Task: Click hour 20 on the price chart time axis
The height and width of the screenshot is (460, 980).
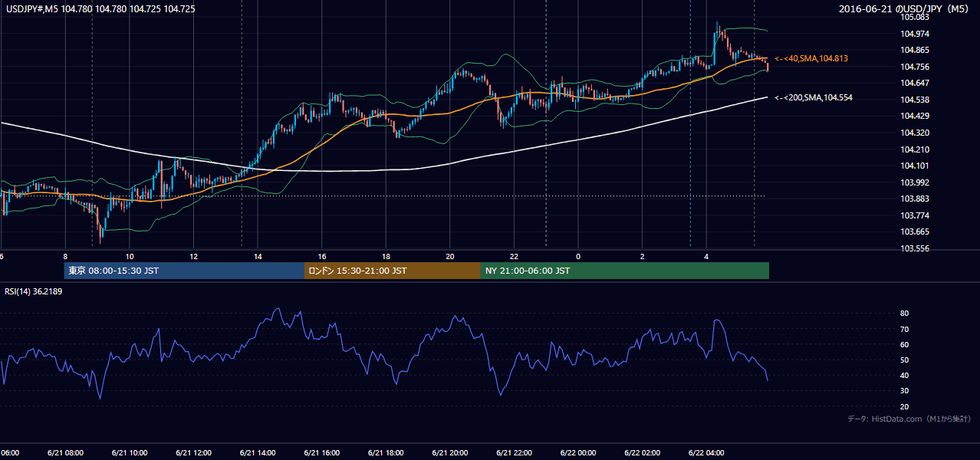Action: pyautogui.click(x=449, y=256)
